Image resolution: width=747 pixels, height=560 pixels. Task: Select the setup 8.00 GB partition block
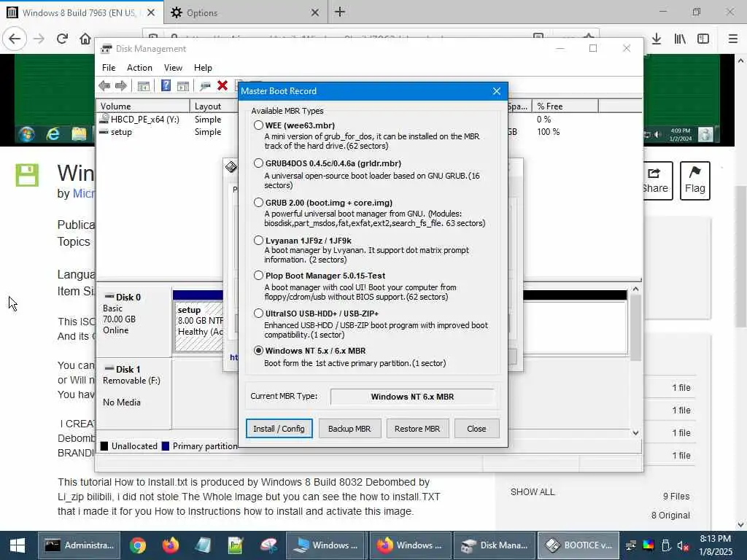click(x=199, y=327)
